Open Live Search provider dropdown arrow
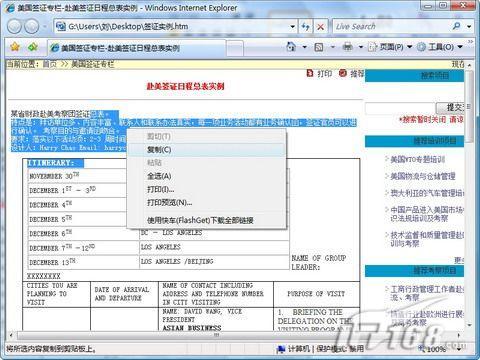 point(469,26)
